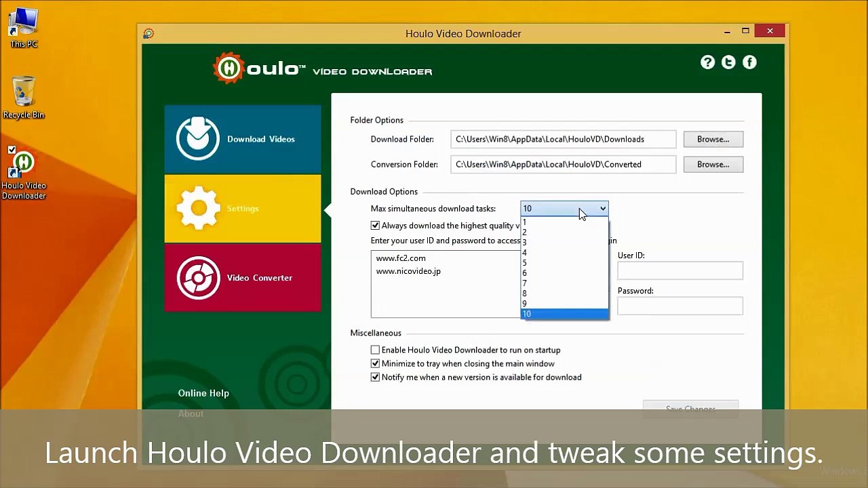Screen dimensions: 868x488
Task: Open the Facebook icon in header
Action: click(x=749, y=62)
